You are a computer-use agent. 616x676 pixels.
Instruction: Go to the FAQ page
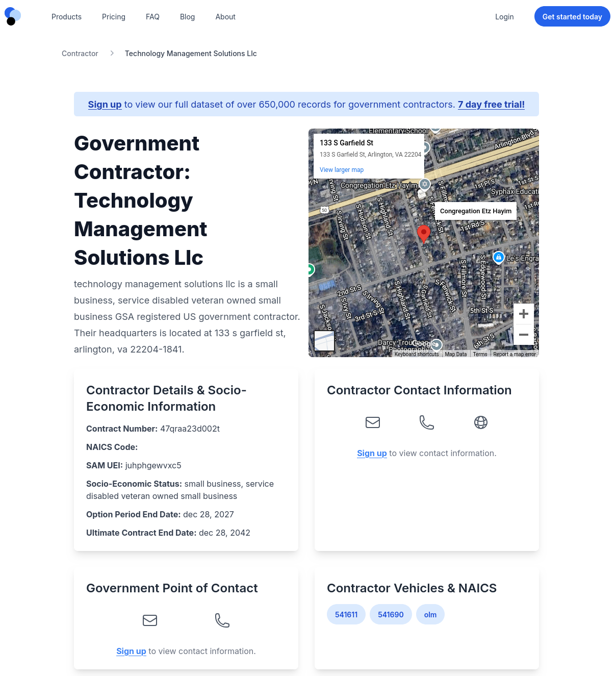point(152,17)
